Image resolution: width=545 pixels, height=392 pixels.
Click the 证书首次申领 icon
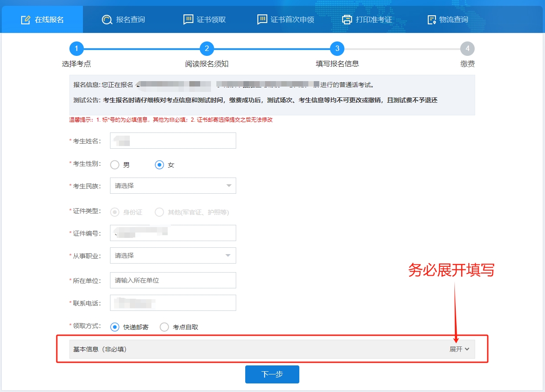coord(262,20)
